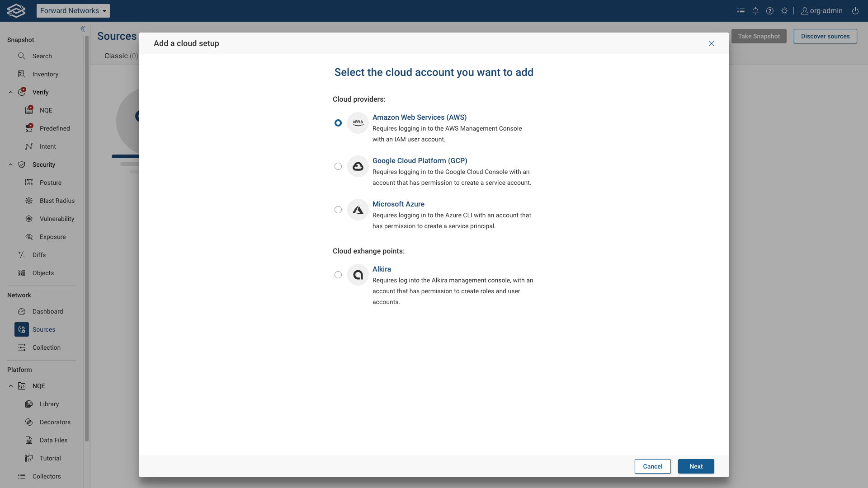Open NQE Decorators

(x=55, y=422)
